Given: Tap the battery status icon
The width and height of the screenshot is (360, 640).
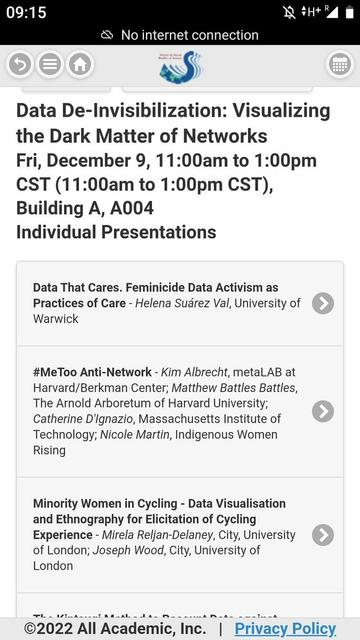Looking at the screenshot, I should click(x=349, y=13).
